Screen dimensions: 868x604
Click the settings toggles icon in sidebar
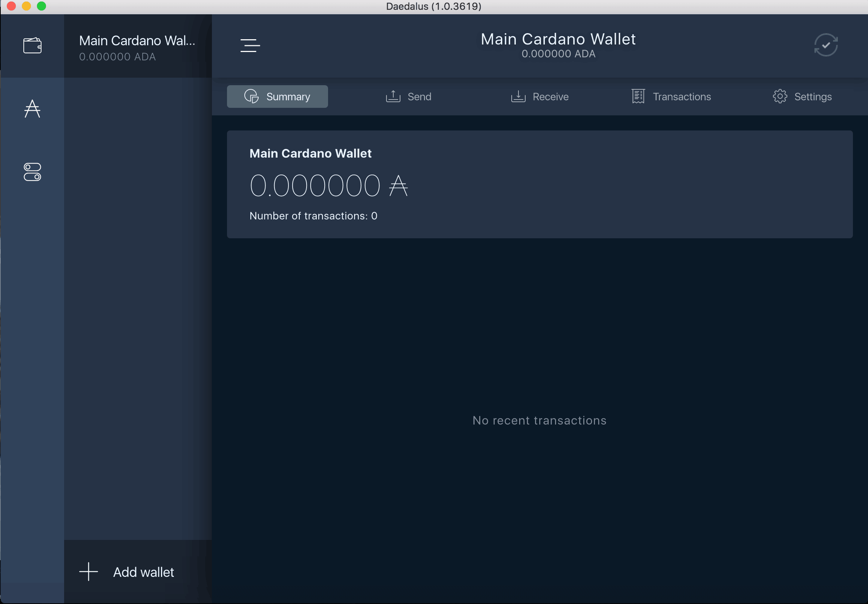click(x=33, y=173)
